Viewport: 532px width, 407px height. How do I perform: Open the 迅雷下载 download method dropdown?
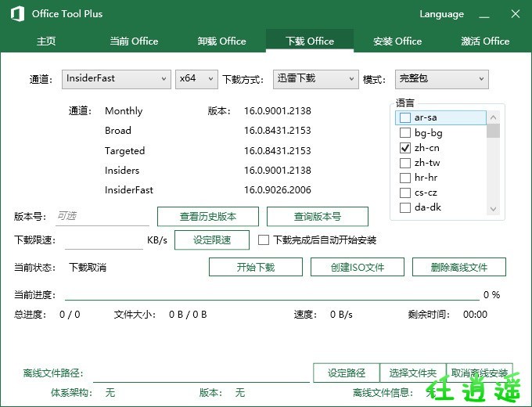[x=316, y=79]
